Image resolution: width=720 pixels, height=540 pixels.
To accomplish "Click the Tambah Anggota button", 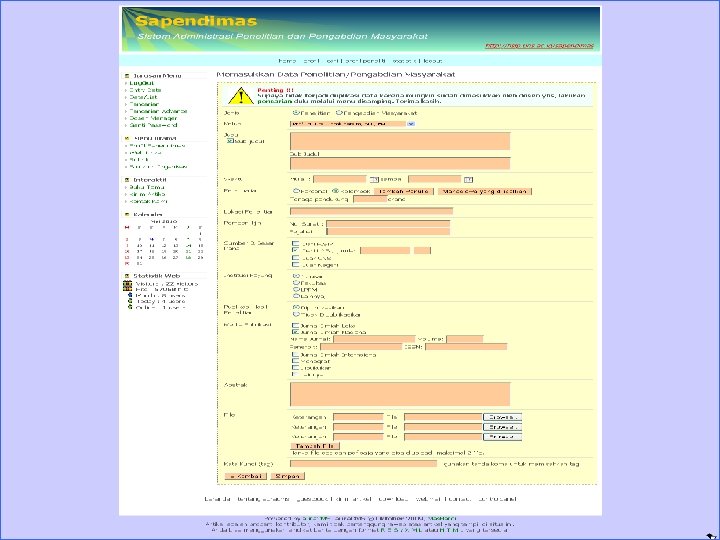I will (404, 191).
